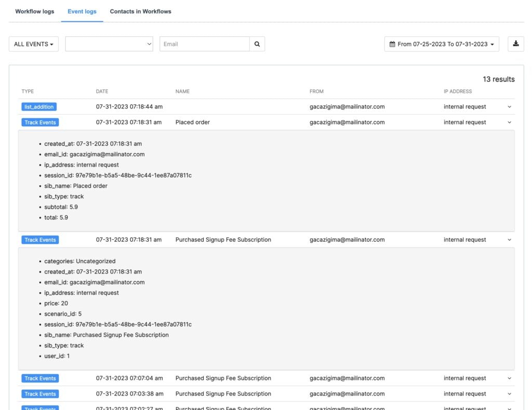Image resolution: width=532 pixels, height=410 pixels.
Task: Click email in list_addition row
Action: point(347,107)
